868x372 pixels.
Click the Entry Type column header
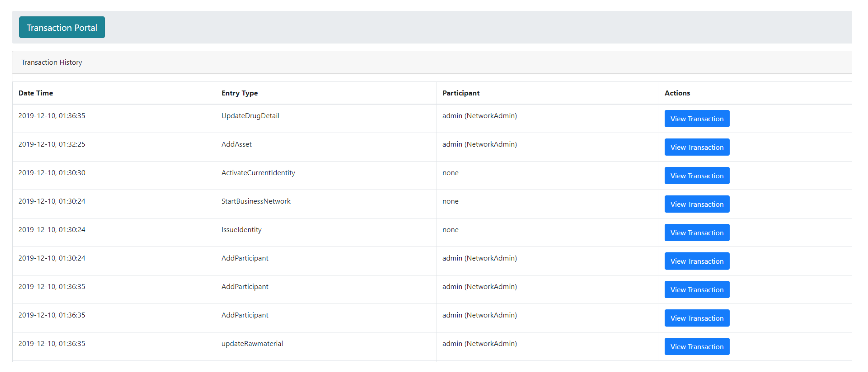[239, 93]
